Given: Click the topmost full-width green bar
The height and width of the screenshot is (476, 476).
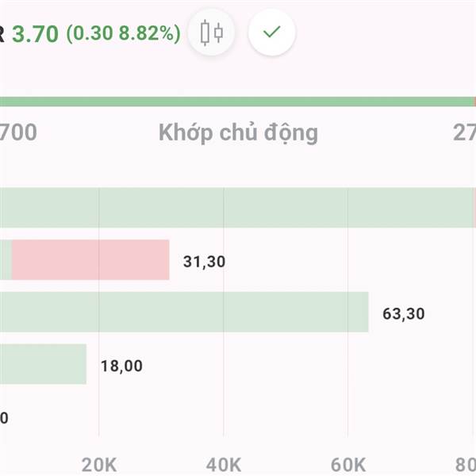Looking at the screenshot, I should pos(236,208).
